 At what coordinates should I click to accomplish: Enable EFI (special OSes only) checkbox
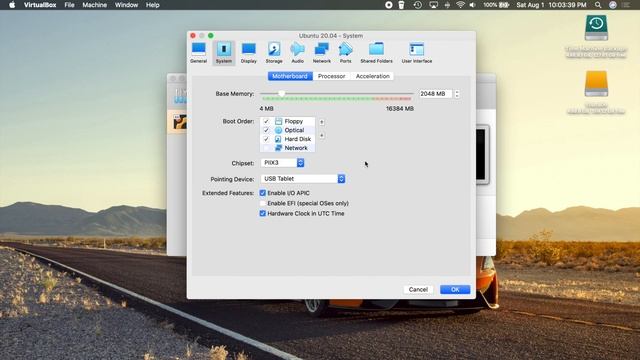pyautogui.click(x=262, y=203)
